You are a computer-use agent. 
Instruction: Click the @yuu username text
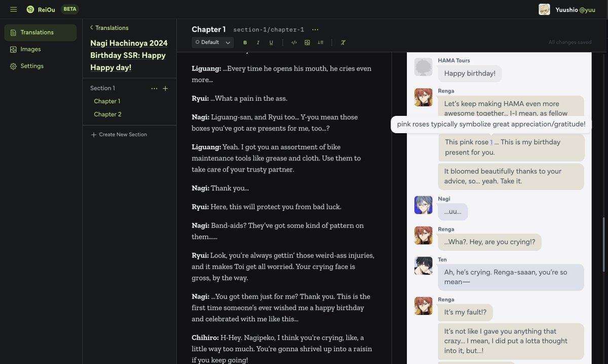pos(587,10)
